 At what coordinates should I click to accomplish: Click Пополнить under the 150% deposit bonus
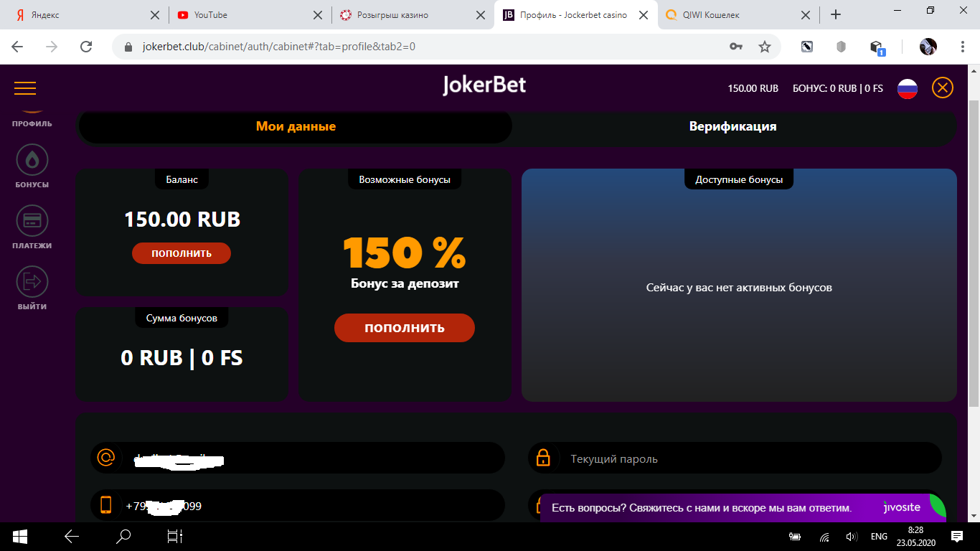[405, 328]
